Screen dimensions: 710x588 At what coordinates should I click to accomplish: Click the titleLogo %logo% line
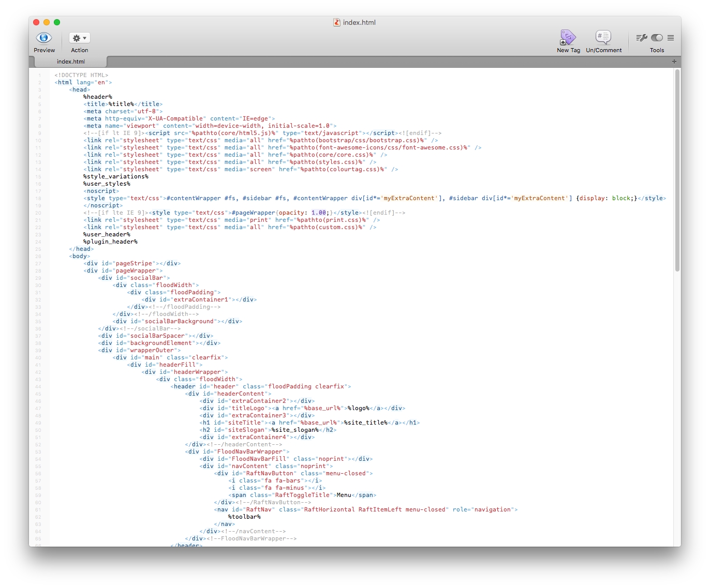302,408
